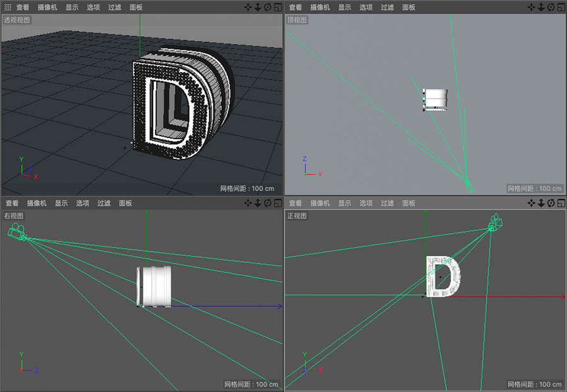Image resolution: width=567 pixels, height=392 pixels.
Task: Open the 过滤 menu in right viewport
Action: pyautogui.click(x=103, y=203)
